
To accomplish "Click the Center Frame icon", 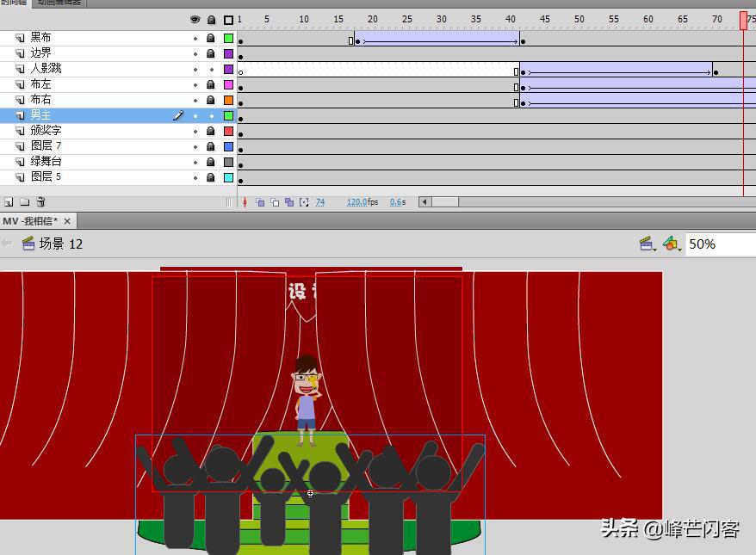I will pyautogui.click(x=245, y=202).
